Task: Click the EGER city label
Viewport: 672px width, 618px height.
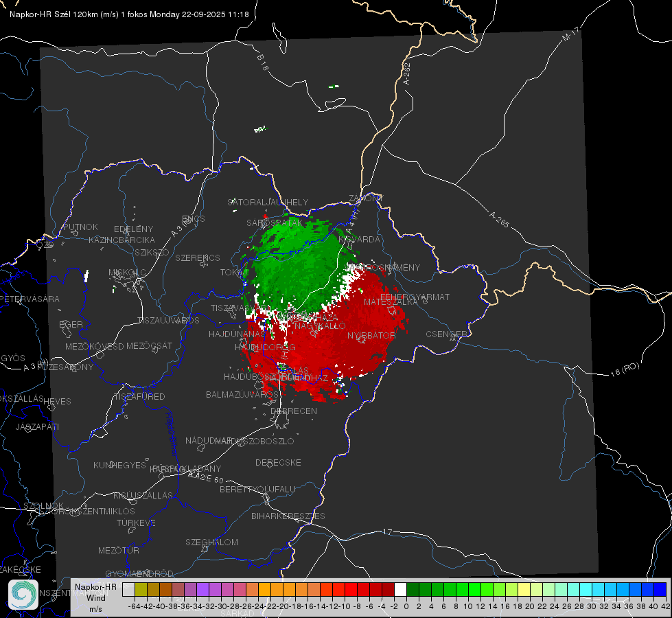Action: [71, 324]
